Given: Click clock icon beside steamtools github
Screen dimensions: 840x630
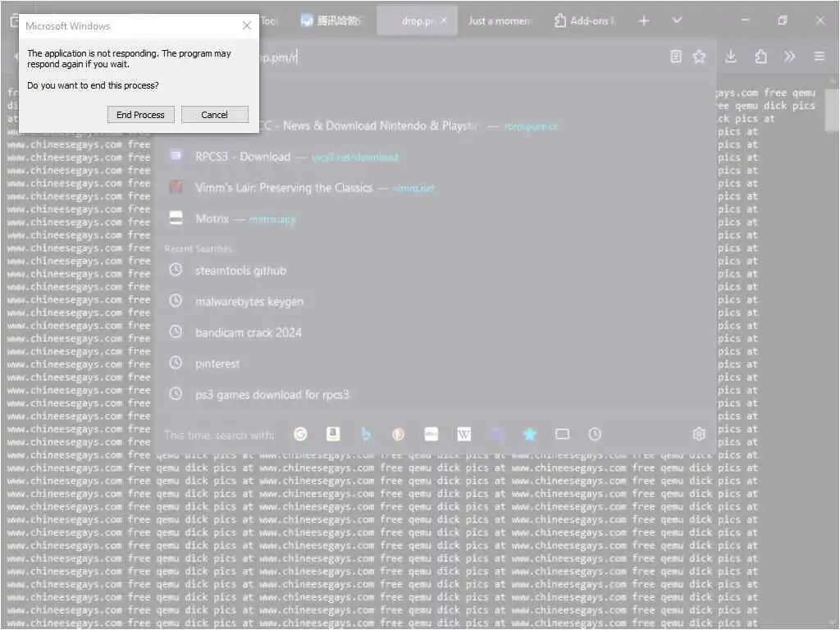Looking at the screenshot, I should [x=176, y=269].
